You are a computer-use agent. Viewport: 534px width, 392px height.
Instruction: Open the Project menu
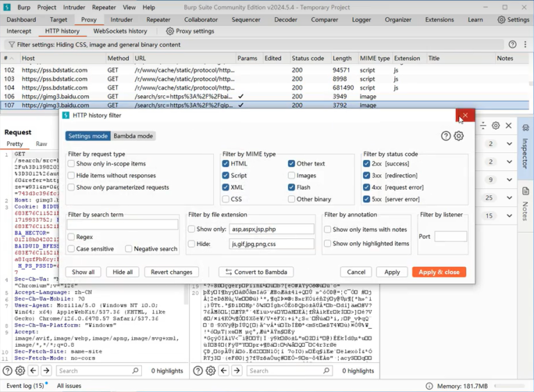[47, 7]
